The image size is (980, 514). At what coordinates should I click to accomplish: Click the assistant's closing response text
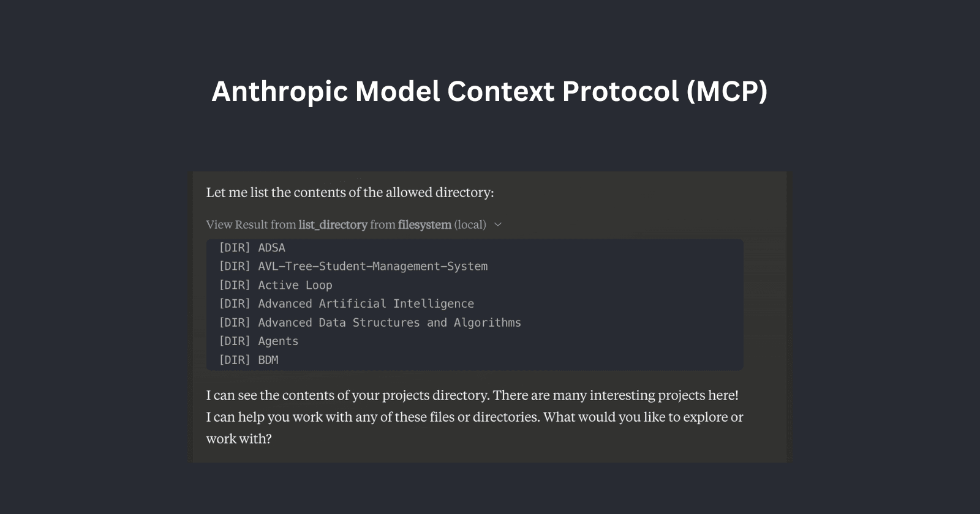(x=475, y=417)
